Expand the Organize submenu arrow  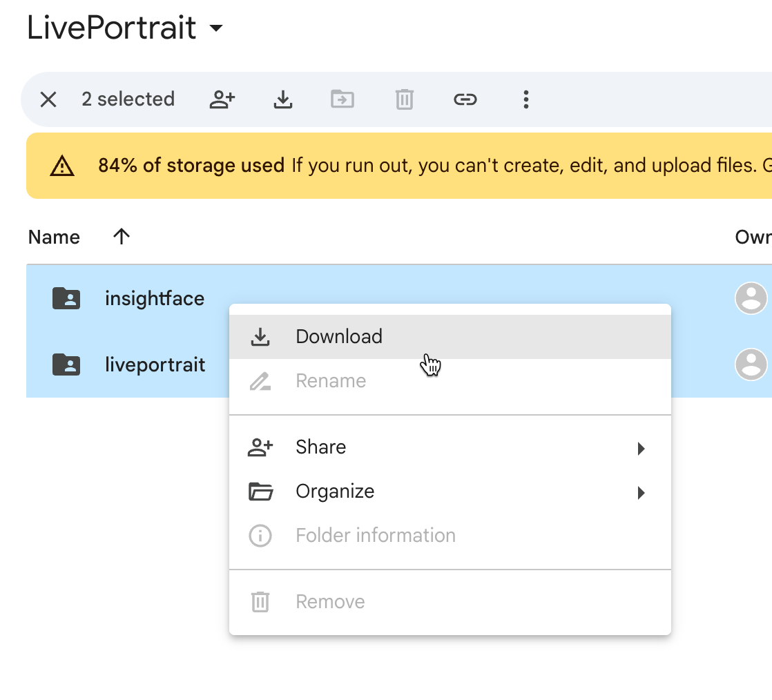pos(641,493)
